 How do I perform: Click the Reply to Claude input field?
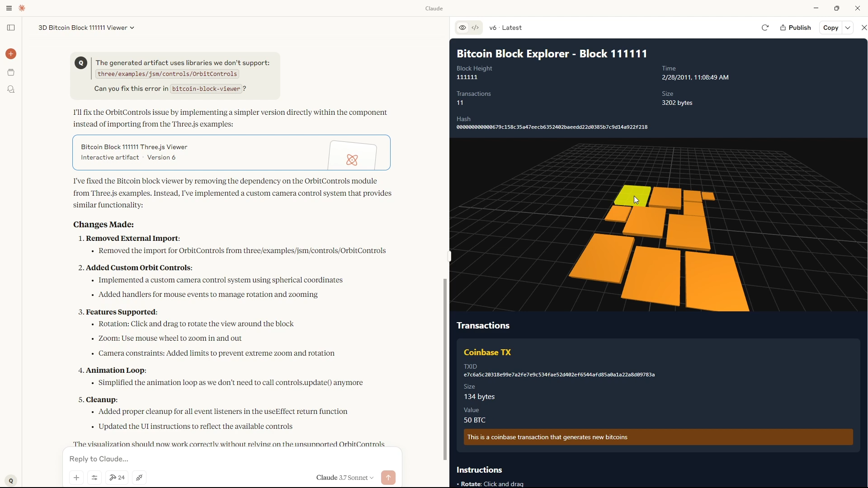point(232,459)
